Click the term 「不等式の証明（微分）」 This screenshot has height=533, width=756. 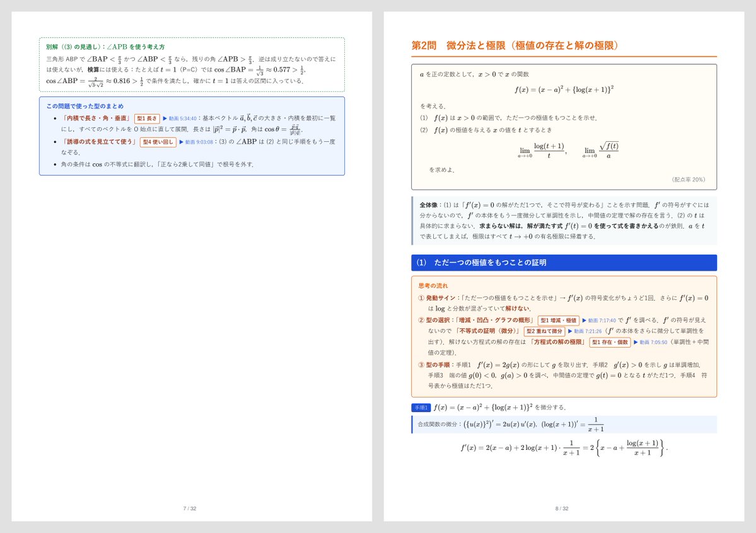coord(488,331)
